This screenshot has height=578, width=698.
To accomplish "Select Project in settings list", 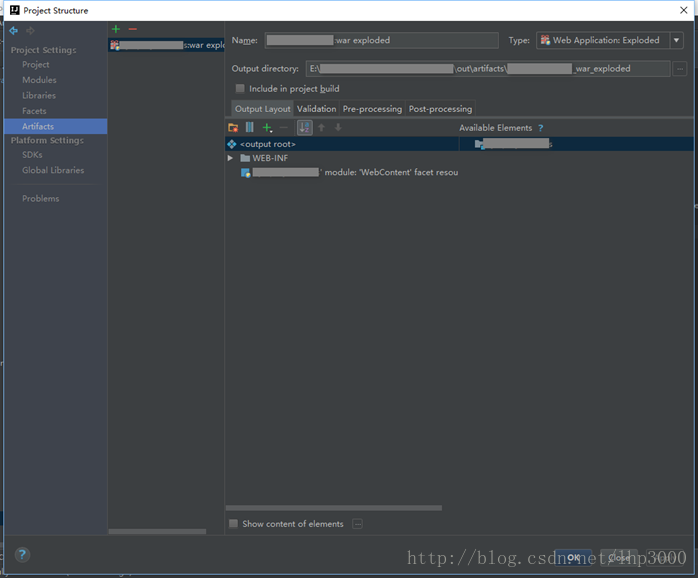I will (x=36, y=65).
